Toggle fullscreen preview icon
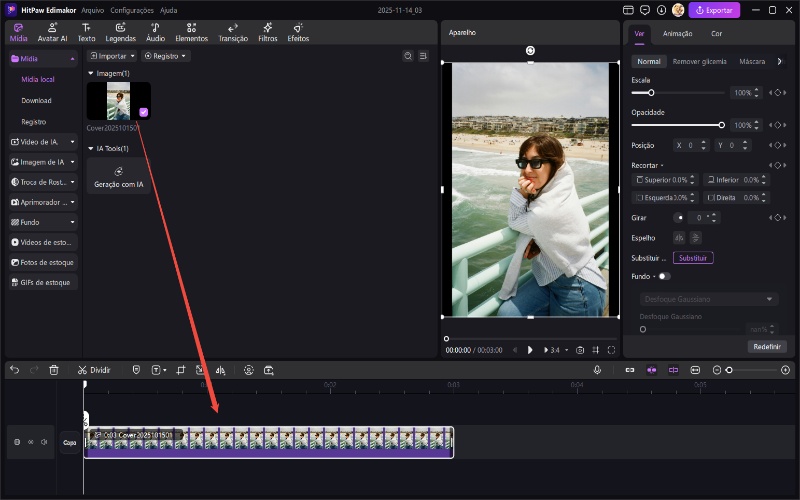This screenshot has width=800, height=500. click(x=611, y=350)
